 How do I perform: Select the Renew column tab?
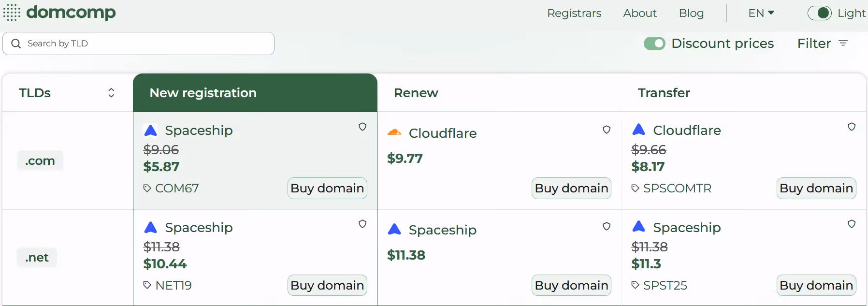(x=416, y=93)
